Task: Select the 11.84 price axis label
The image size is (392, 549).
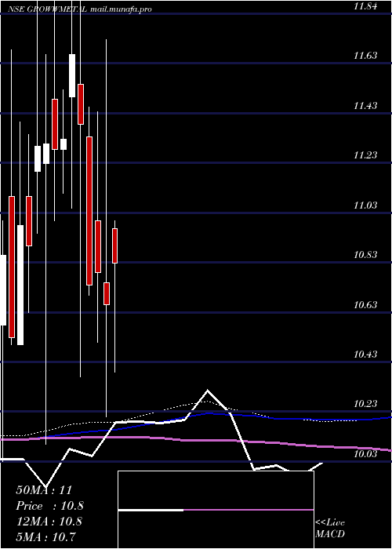Action: click(365, 6)
